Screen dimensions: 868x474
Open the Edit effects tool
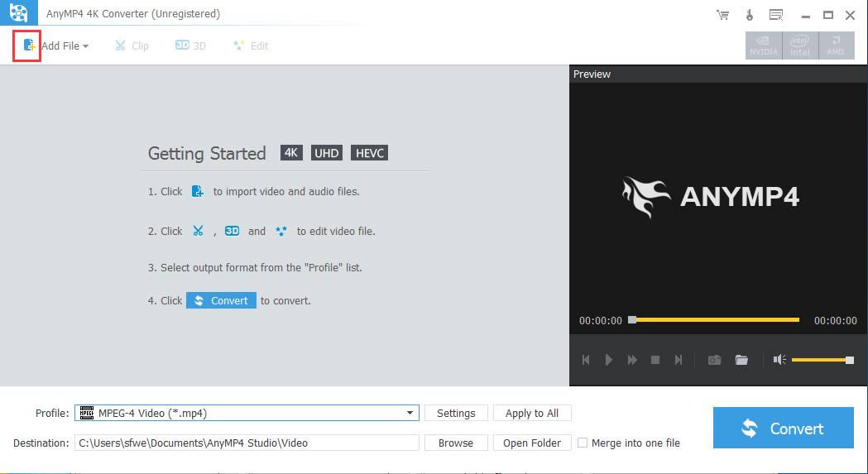[251, 46]
